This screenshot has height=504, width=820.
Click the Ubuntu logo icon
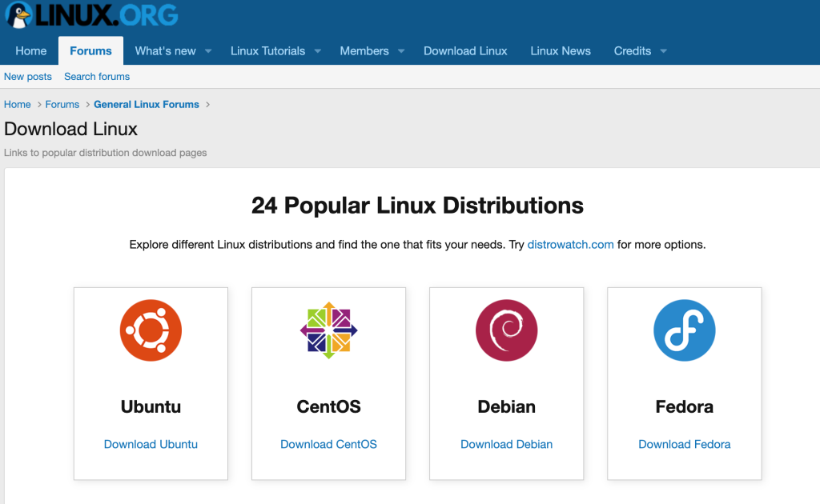pos(151,330)
